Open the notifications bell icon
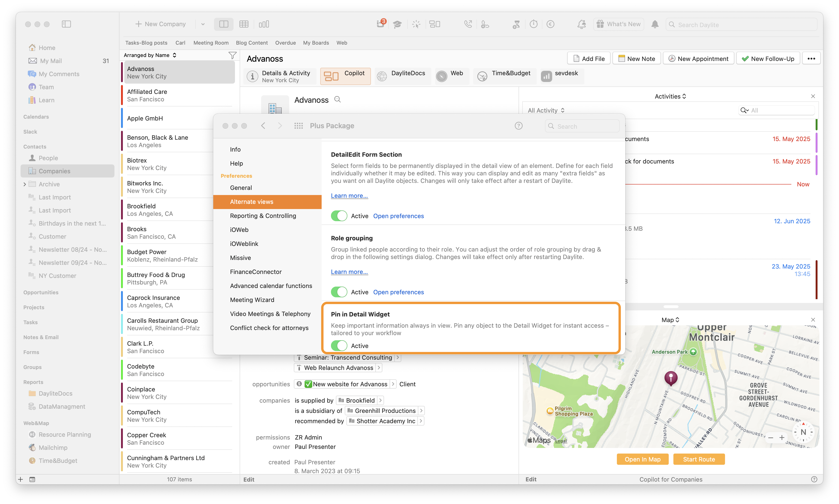839x504 pixels. [655, 24]
